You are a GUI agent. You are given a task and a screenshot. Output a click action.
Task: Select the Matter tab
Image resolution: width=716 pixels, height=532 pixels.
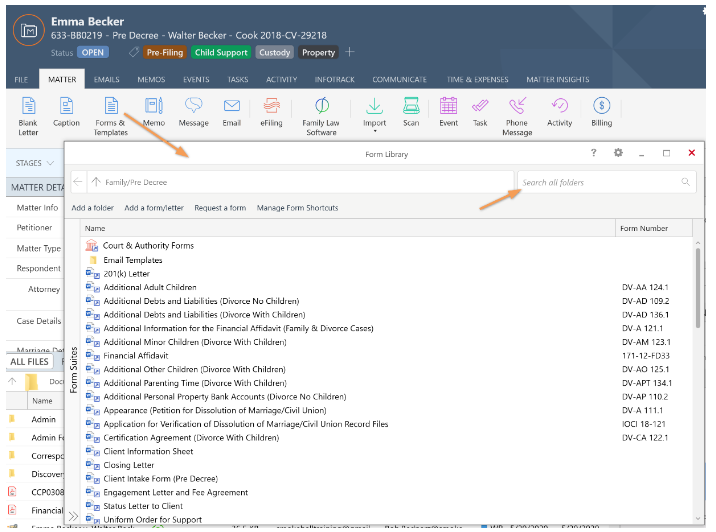[62, 79]
